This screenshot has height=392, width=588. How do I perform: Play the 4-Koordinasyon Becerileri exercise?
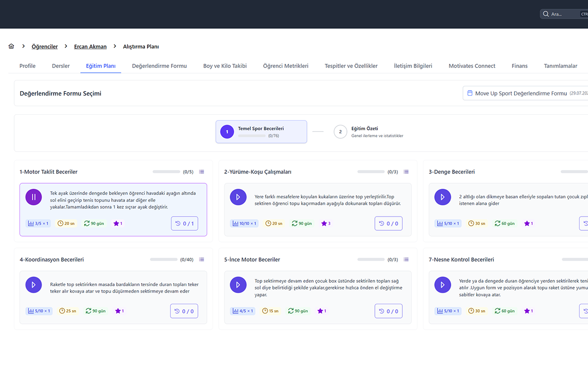[x=34, y=285]
